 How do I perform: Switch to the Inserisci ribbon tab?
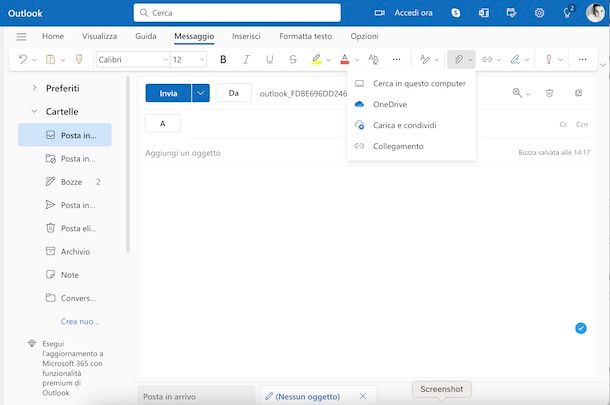coord(246,36)
